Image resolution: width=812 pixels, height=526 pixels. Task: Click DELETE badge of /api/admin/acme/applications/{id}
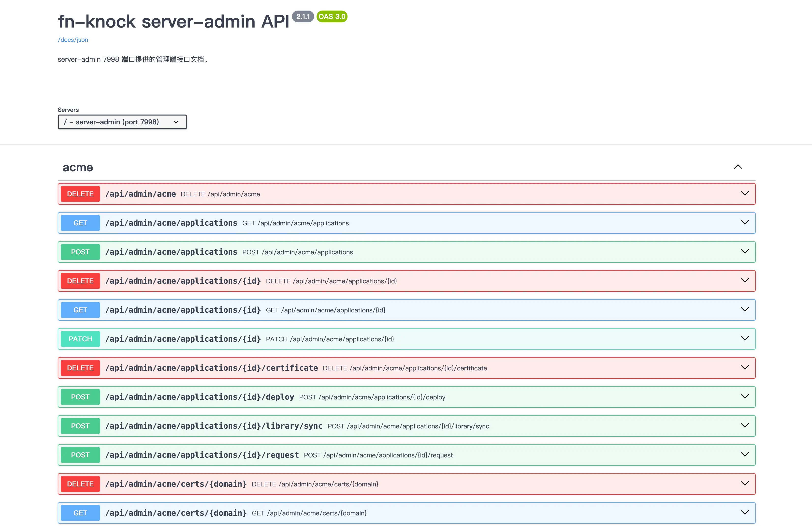(80, 281)
